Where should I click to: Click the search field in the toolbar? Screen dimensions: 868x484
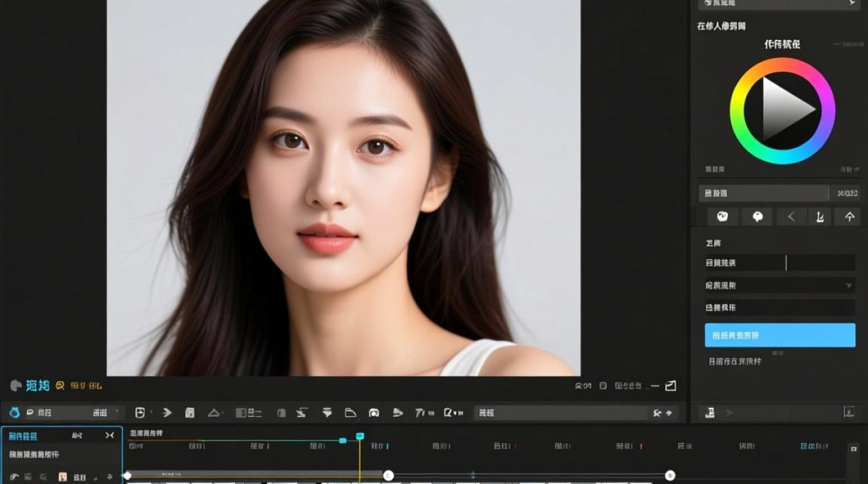click(x=561, y=413)
